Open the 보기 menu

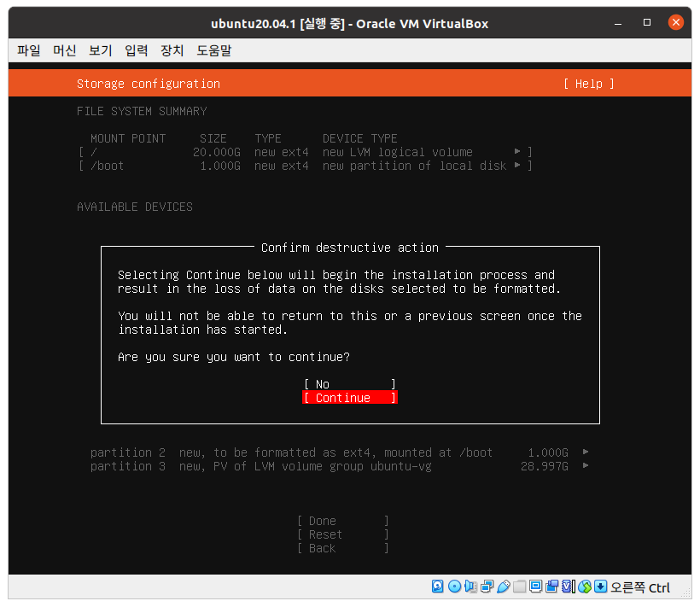[100, 50]
